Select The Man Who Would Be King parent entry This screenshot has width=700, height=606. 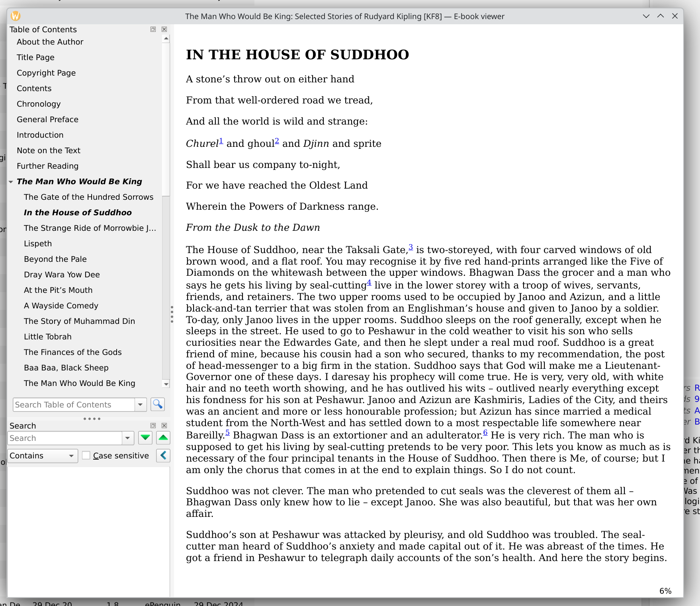pos(79,181)
